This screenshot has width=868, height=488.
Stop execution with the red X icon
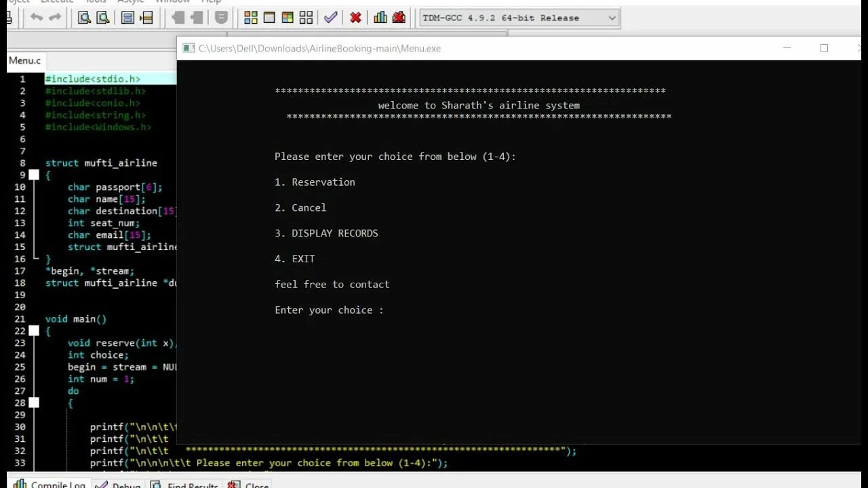[x=355, y=18]
